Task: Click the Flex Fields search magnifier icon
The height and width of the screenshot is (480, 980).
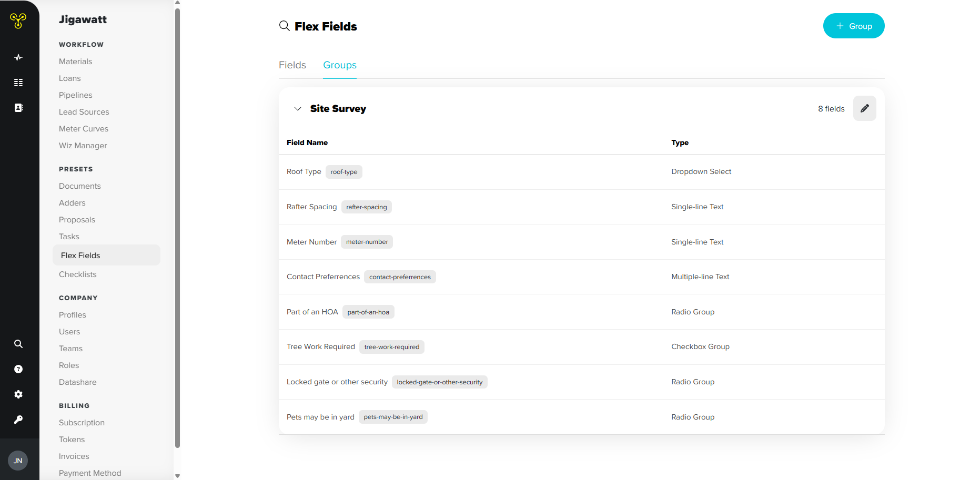Action: [285, 26]
